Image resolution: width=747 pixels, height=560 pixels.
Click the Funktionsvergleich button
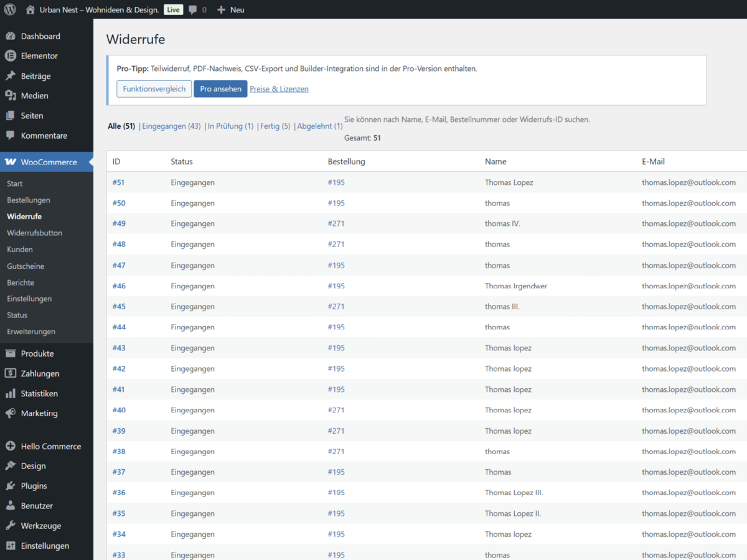pos(154,89)
